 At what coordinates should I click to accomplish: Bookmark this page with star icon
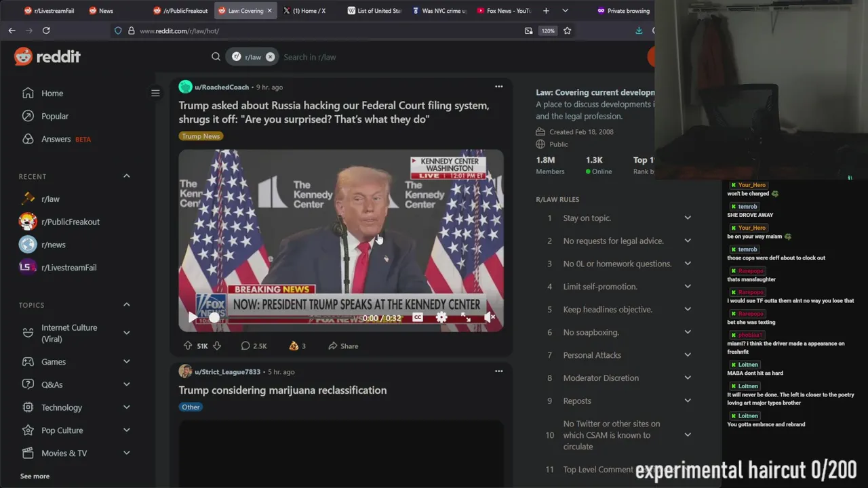click(x=567, y=30)
